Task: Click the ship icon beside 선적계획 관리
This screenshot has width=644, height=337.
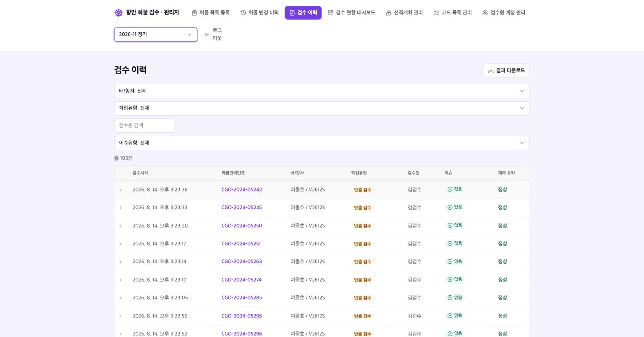Action: click(388, 13)
